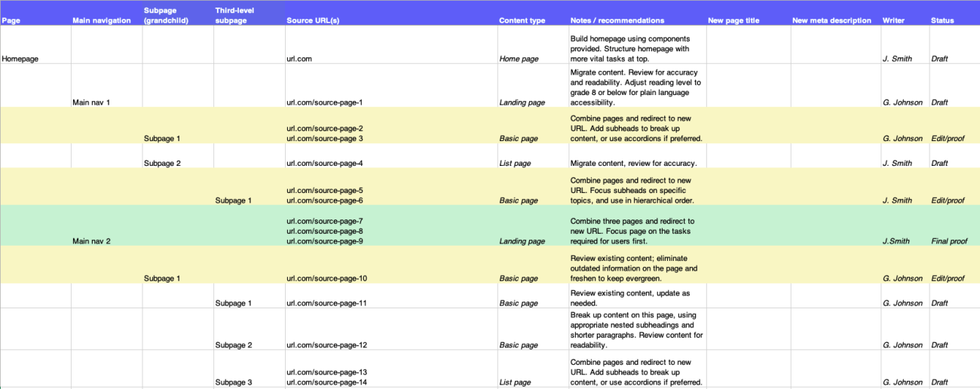980x389 pixels.
Task: Open the 'Break up content on this page' note
Action: click(637, 330)
